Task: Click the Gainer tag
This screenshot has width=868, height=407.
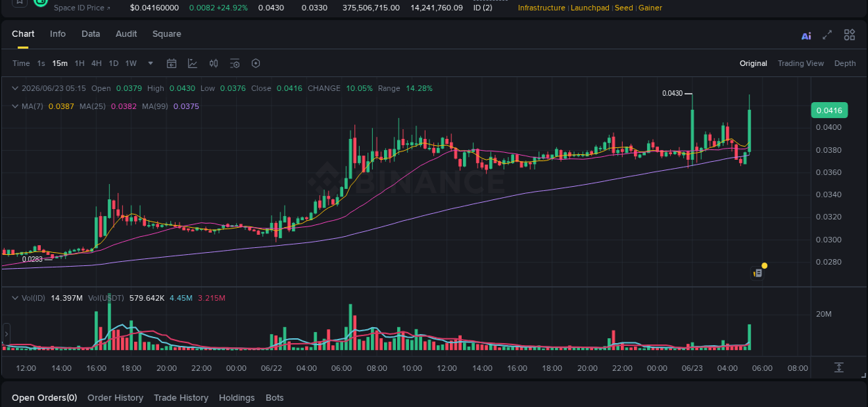Action: [x=650, y=8]
